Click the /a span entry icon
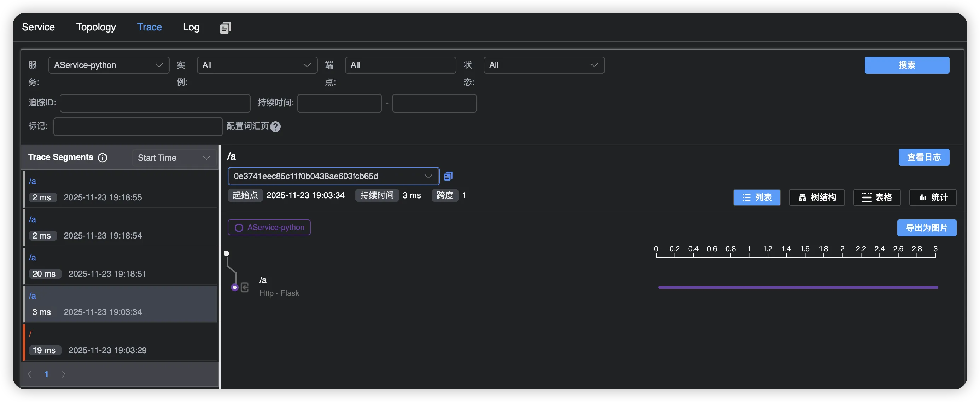980x402 pixels. pyautogui.click(x=245, y=287)
